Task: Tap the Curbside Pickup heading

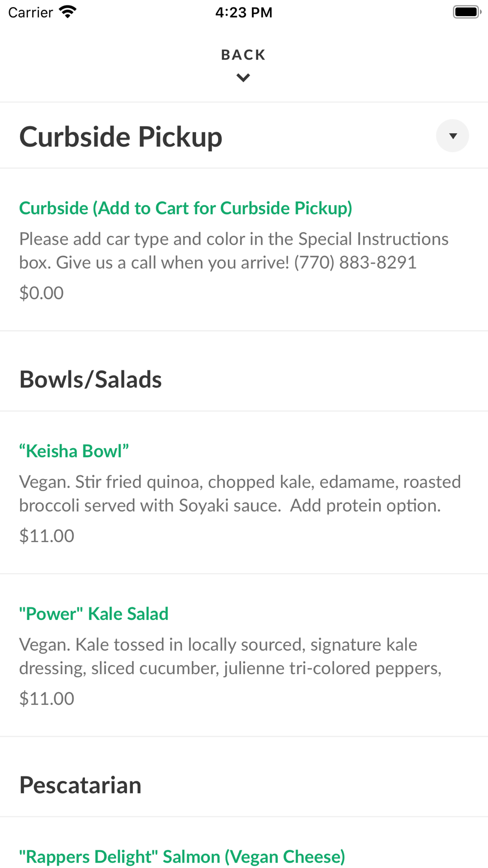Action: coord(121,136)
